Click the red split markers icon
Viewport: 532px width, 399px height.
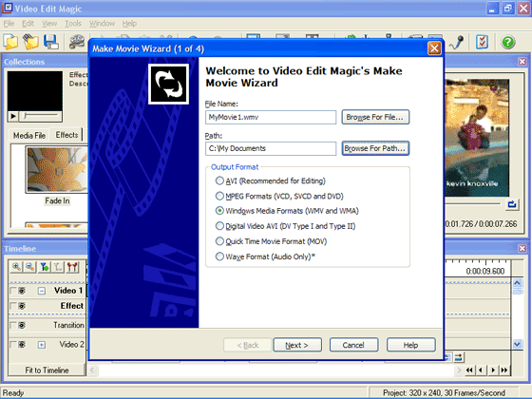72,267
